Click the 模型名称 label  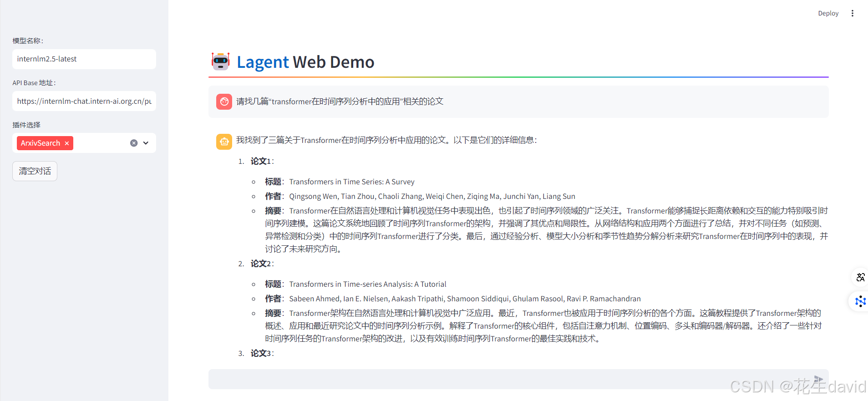(28, 41)
